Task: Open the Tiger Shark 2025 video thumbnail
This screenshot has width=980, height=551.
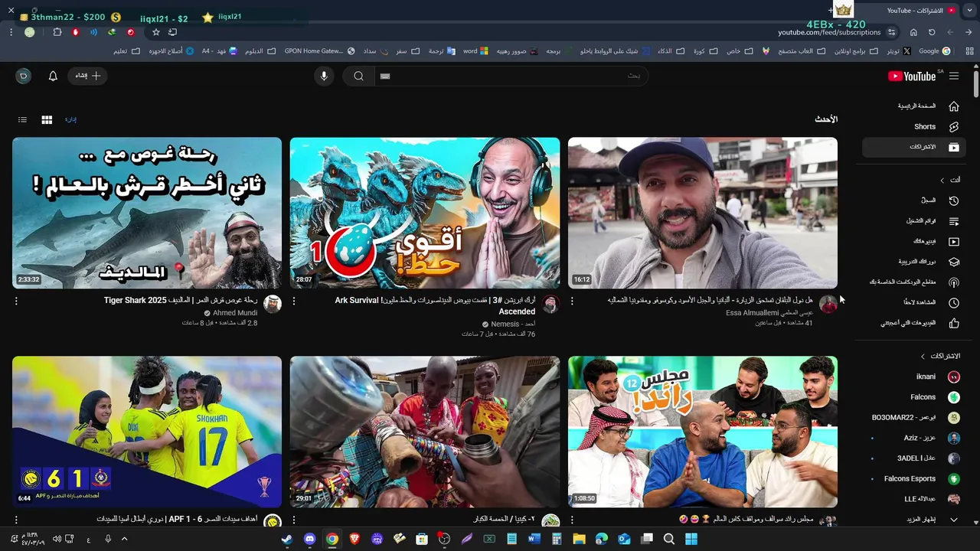Action: click(x=147, y=213)
